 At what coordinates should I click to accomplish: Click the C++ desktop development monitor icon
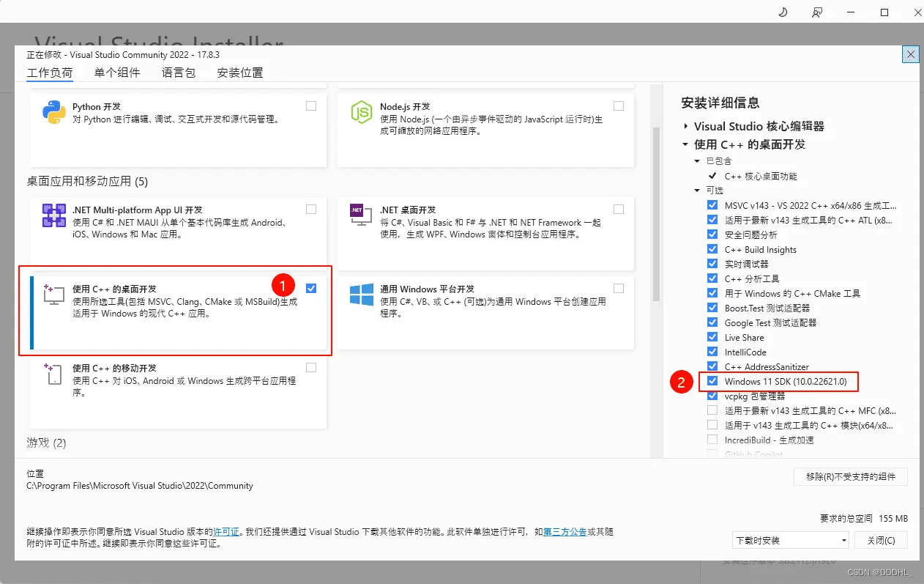(54, 295)
